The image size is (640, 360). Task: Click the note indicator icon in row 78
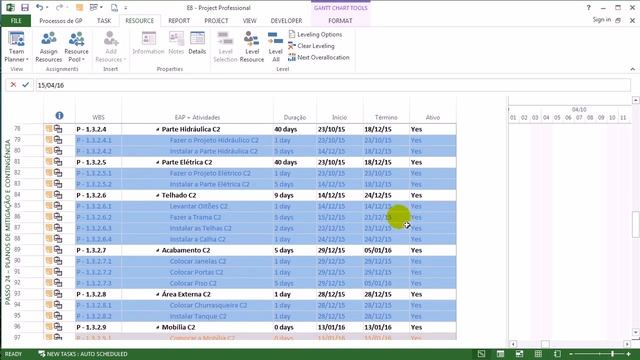click(49, 129)
